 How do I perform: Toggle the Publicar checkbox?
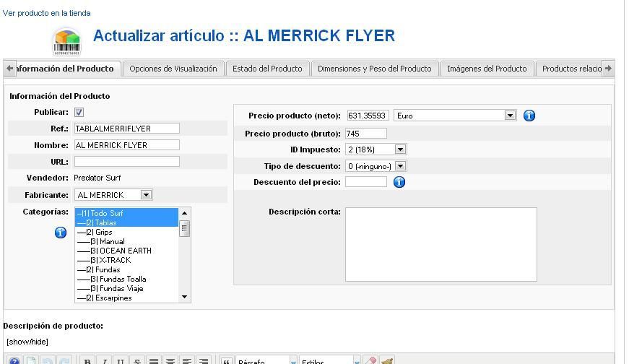pos(79,113)
